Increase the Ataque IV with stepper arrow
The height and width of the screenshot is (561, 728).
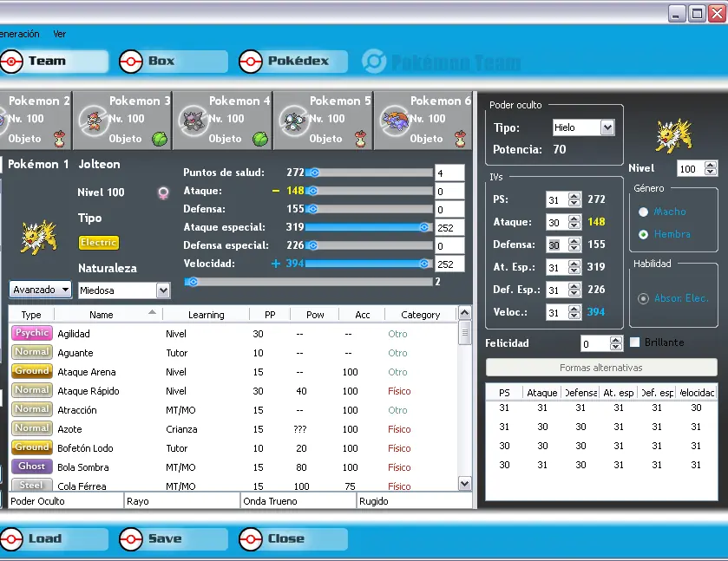coord(574,219)
